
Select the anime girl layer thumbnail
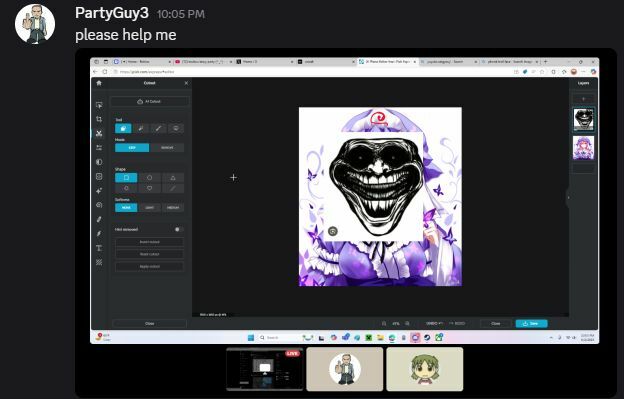[583, 148]
